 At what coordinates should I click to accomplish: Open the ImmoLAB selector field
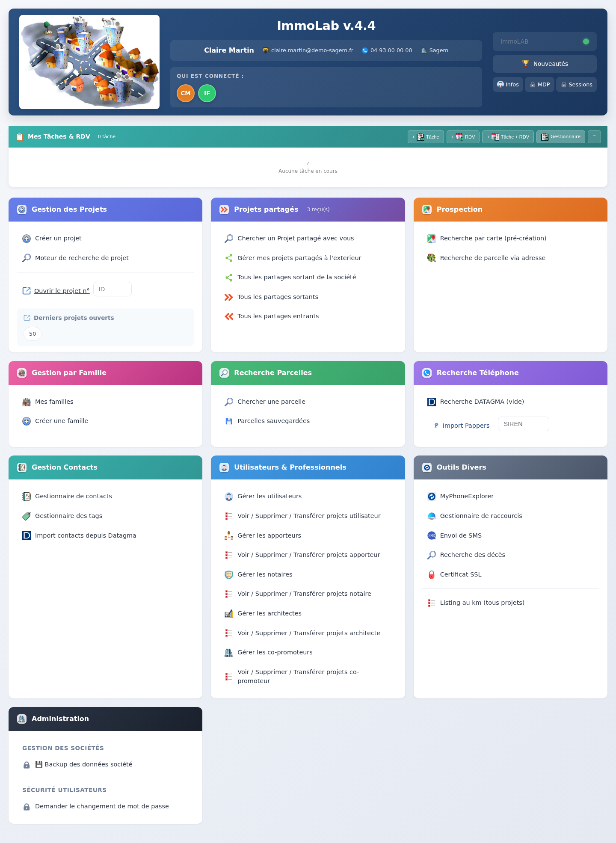pyautogui.click(x=545, y=41)
